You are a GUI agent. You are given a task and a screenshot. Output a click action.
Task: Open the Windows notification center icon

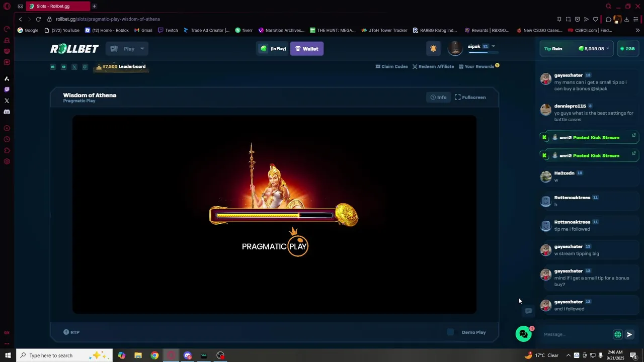coord(633,355)
